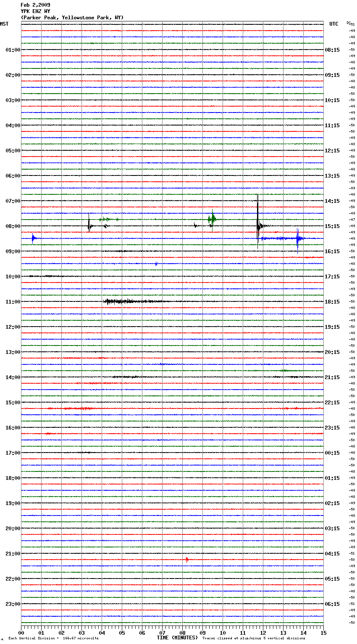Image resolution: width=357 pixels, height=644 pixels.
Task: Select the '02:00' MST hour label
Action: click(x=13, y=75)
